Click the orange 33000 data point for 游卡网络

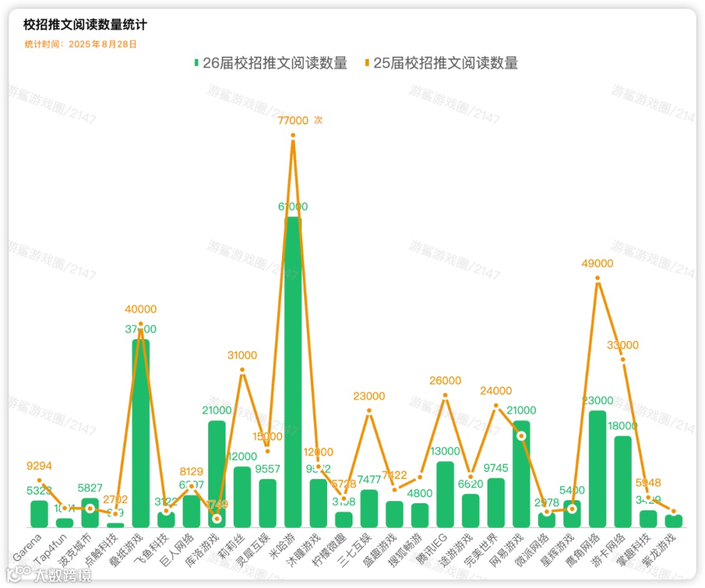pos(623,360)
